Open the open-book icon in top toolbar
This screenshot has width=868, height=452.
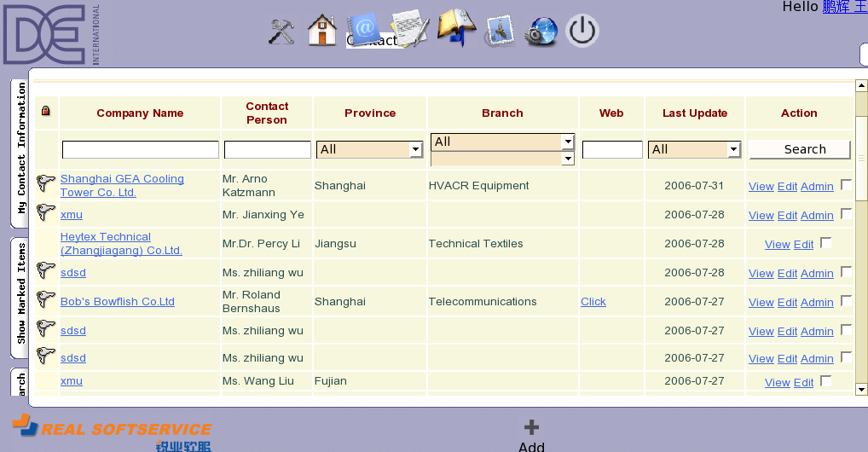[456, 29]
